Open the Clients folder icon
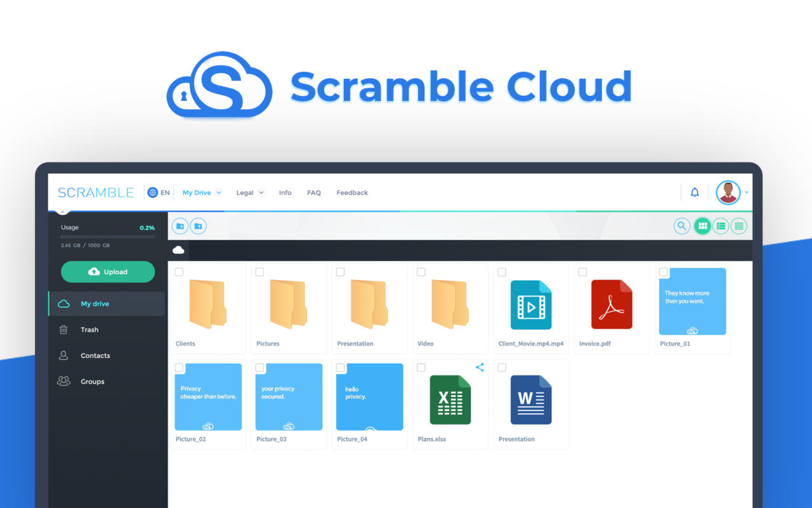Viewport: 812px width, 508px height. click(207, 305)
